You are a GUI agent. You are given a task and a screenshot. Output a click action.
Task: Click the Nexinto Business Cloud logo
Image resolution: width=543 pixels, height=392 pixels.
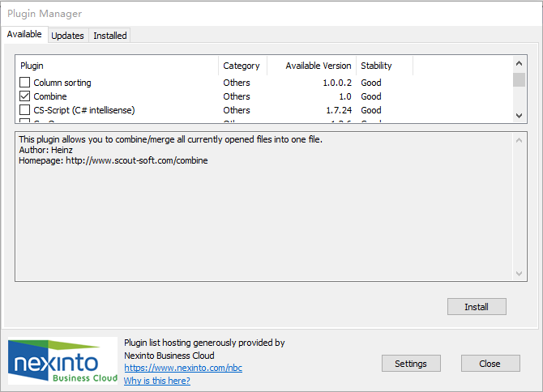pos(62,360)
